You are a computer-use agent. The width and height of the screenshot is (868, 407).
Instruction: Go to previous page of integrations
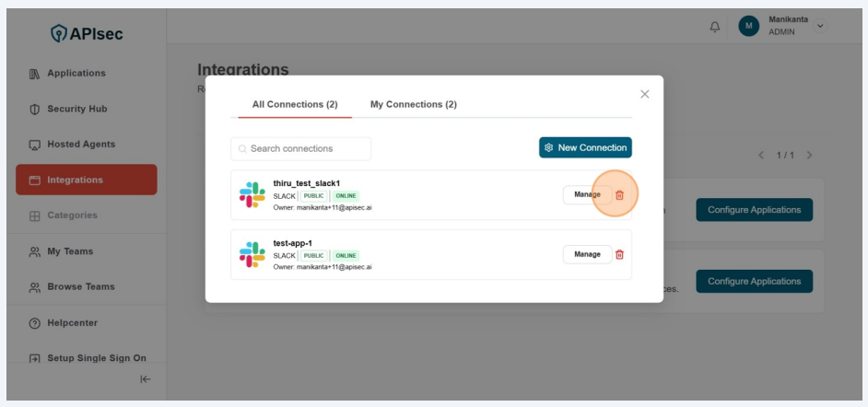point(761,155)
